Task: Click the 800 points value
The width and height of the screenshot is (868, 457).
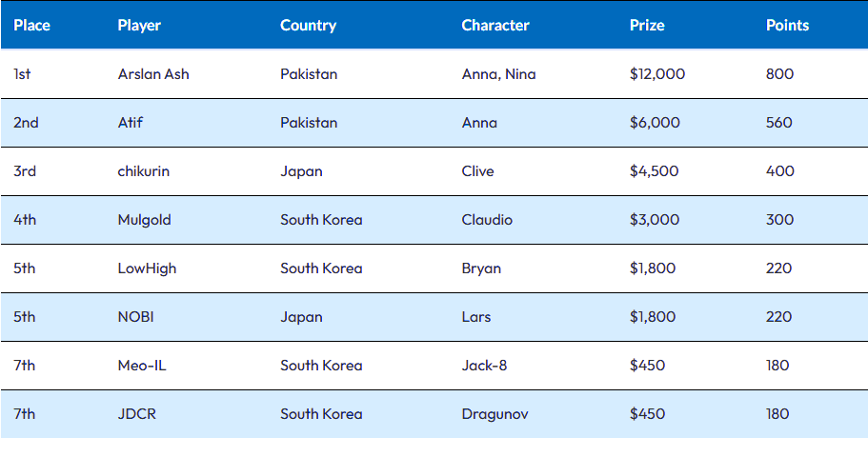Action: [779, 74]
